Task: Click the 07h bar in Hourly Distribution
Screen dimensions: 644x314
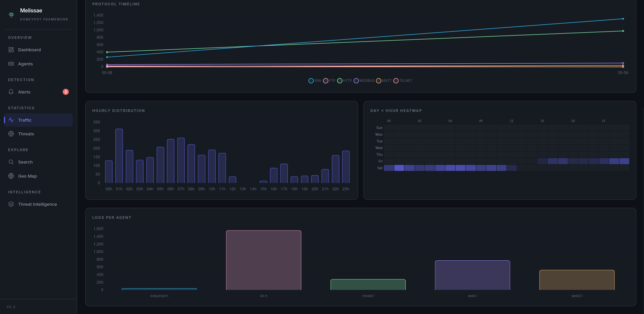Action: pos(181,160)
